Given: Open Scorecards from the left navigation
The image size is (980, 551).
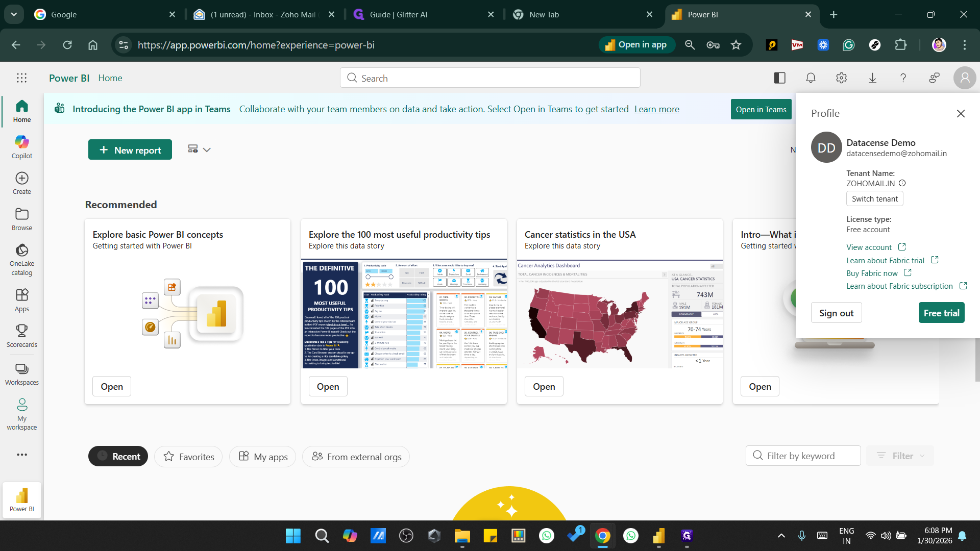Looking at the screenshot, I should pyautogui.click(x=22, y=336).
